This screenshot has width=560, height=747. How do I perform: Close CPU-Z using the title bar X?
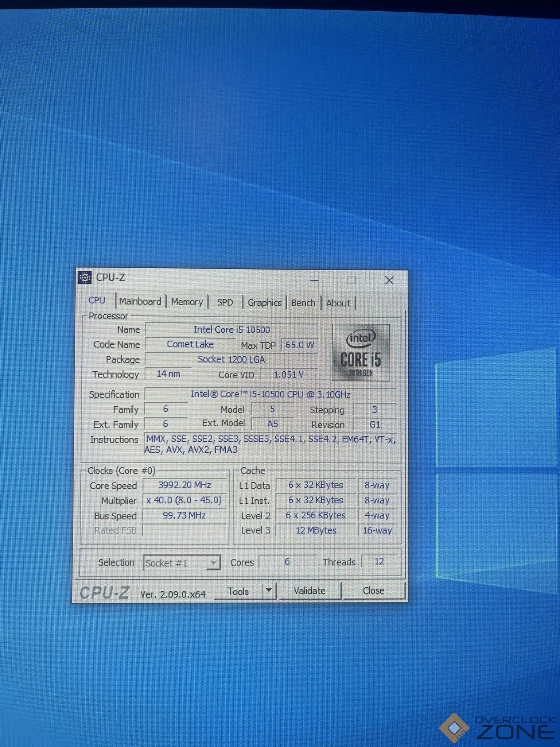point(389,280)
